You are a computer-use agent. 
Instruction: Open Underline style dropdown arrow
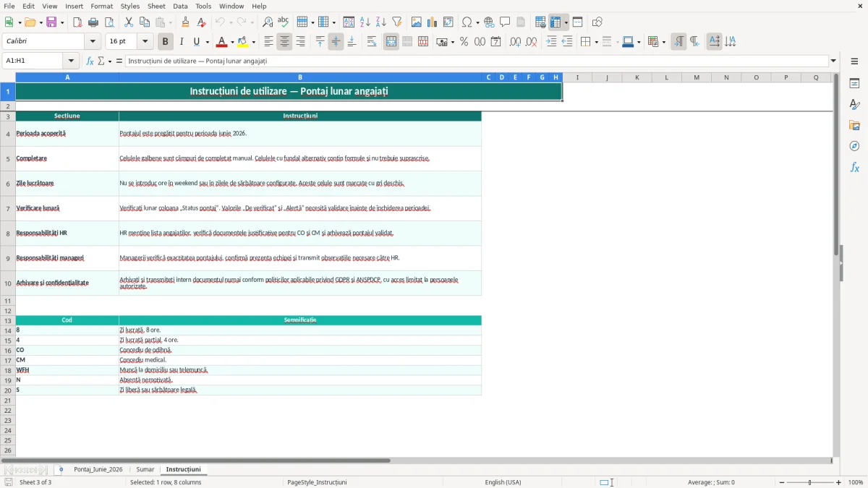point(207,42)
